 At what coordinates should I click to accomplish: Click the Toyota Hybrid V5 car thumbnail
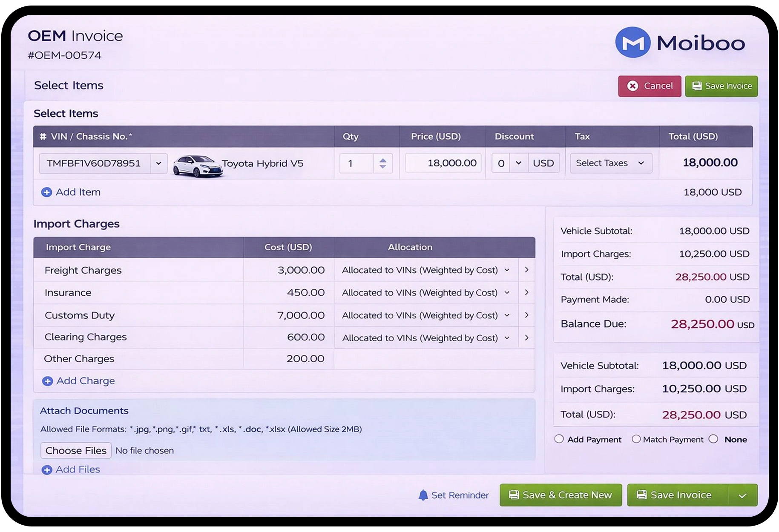click(198, 166)
